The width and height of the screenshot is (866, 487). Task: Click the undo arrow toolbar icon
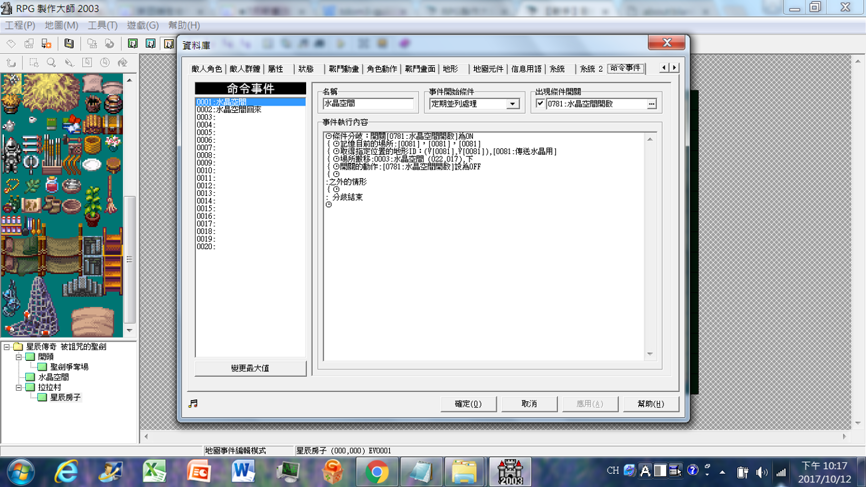pos(12,62)
